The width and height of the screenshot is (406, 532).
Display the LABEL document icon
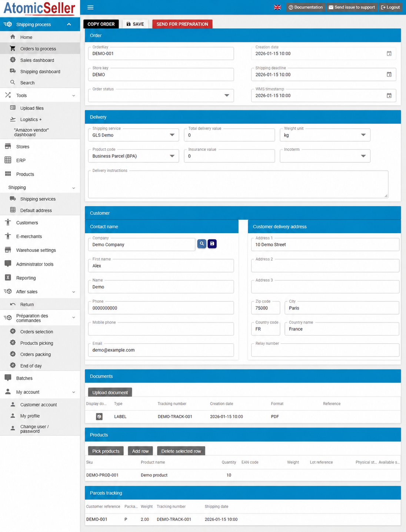click(x=99, y=417)
